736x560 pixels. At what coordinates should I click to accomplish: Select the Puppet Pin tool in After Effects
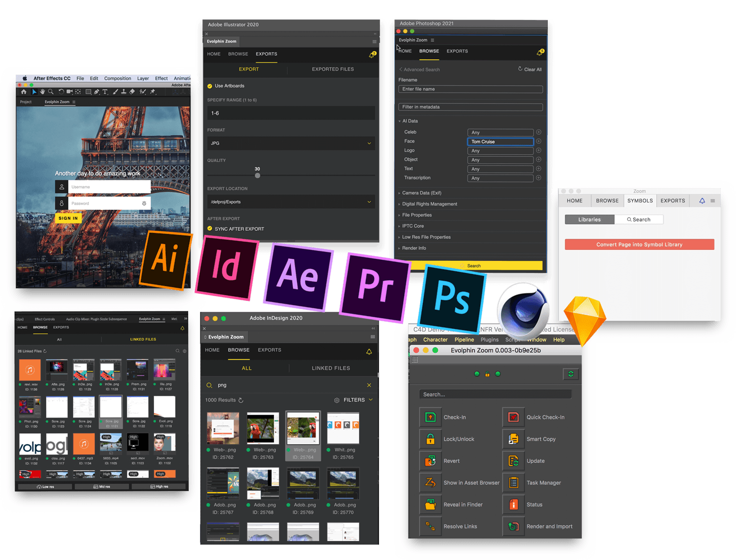(152, 92)
